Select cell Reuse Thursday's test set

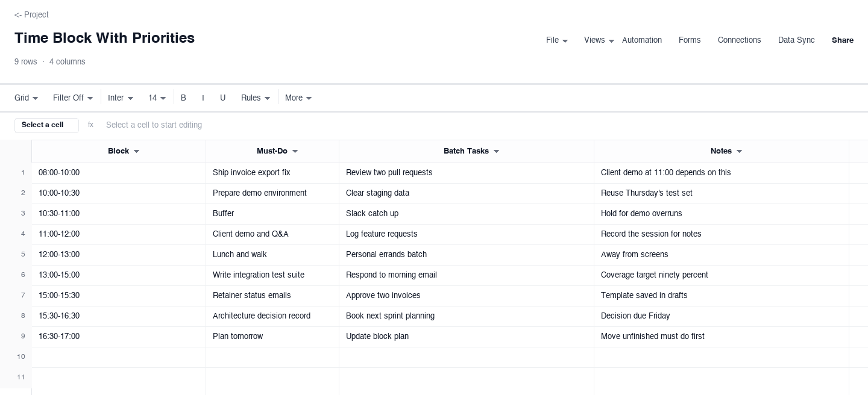tap(722, 193)
